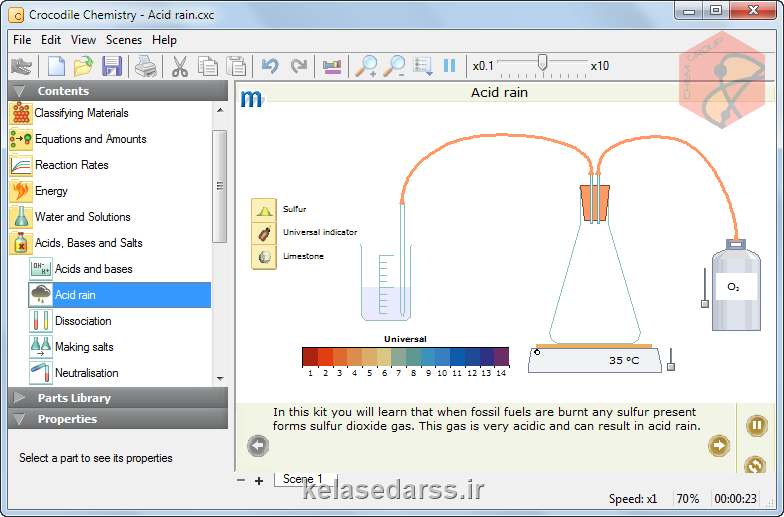Click the oxygen O₂ gas cylinder
Viewport: 784px width, 517px height.
click(x=736, y=286)
